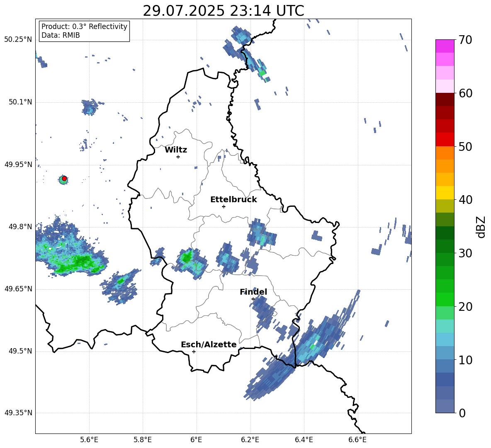Viewport: 491px width, 448px height.
Task: Click the red radar site marker dot
Action: pos(64,179)
